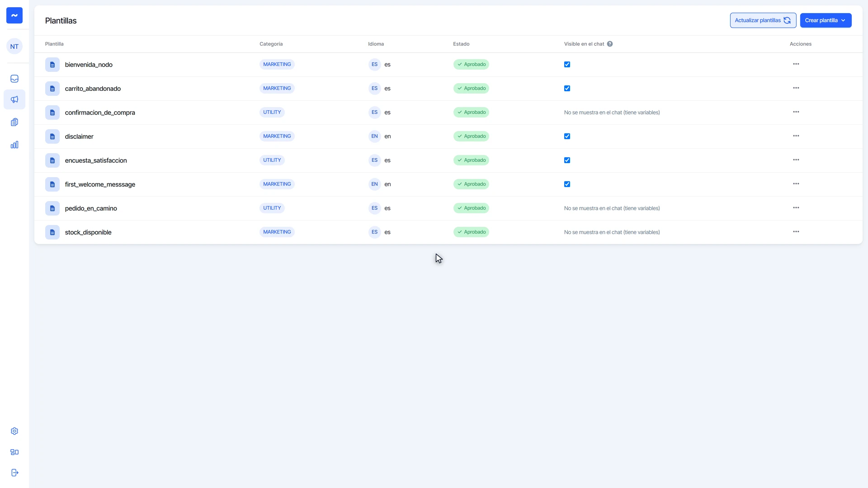868x488 pixels.
Task: Toggle chat visibility for first_welcome_messsage
Action: 567,184
